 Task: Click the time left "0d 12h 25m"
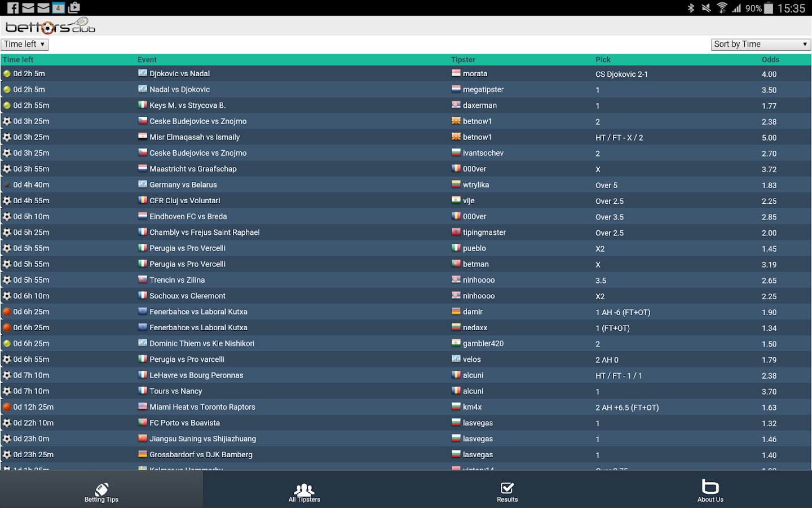point(33,407)
